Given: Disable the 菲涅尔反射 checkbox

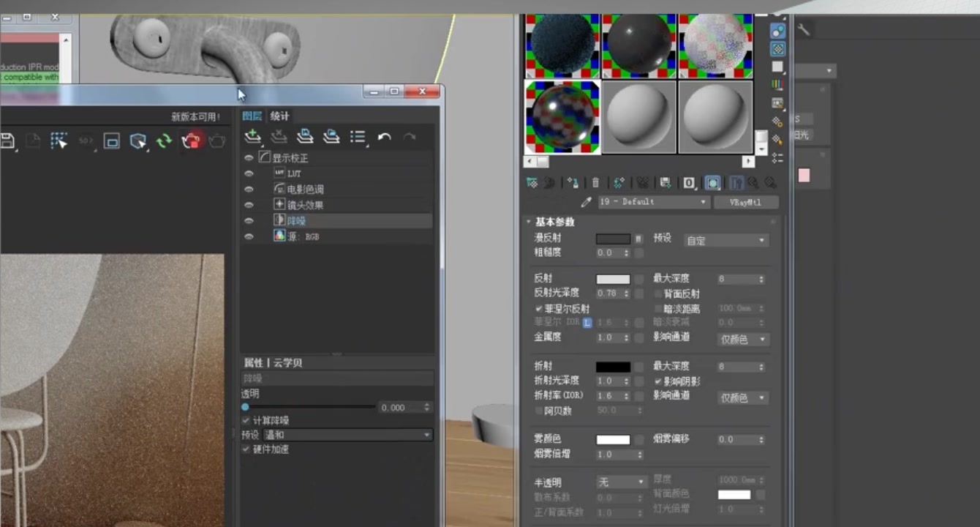Looking at the screenshot, I should pos(539,308).
